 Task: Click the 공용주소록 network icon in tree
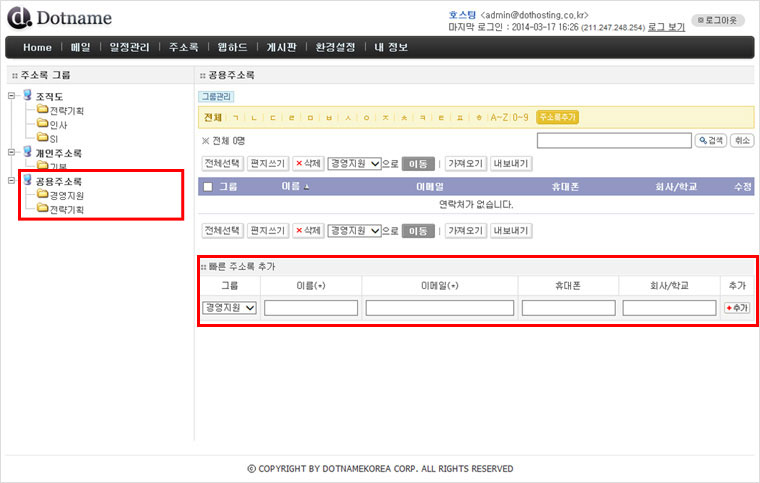click(x=27, y=181)
